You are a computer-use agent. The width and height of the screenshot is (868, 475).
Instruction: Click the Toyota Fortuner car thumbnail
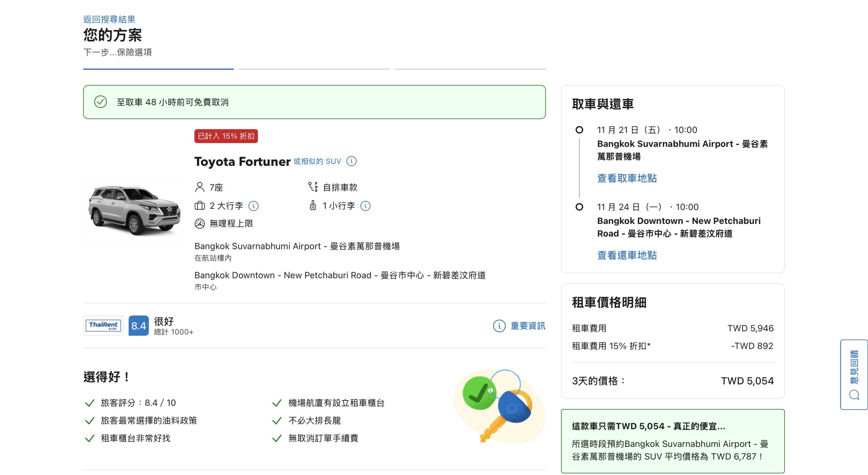(134, 211)
